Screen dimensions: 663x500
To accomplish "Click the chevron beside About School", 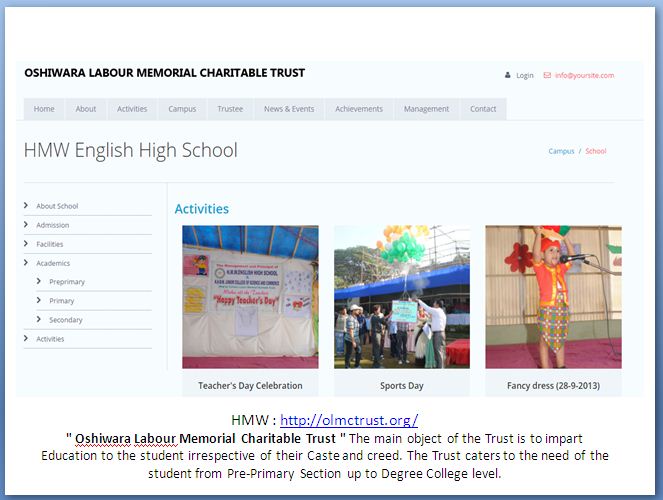I will (26, 205).
